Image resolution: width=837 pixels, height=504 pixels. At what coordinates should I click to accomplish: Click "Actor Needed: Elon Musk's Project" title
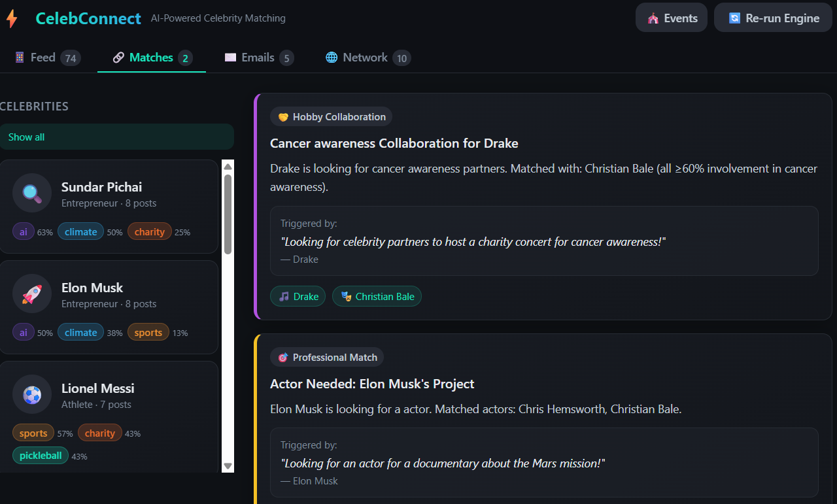[x=372, y=384]
